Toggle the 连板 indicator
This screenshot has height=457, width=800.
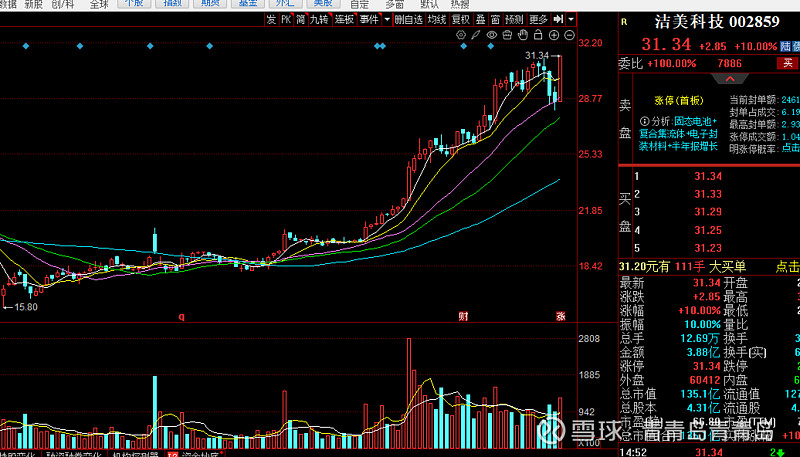click(344, 19)
